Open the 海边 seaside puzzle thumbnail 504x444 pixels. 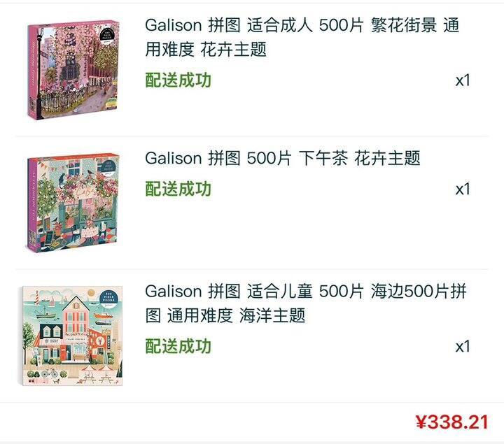tap(72, 336)
